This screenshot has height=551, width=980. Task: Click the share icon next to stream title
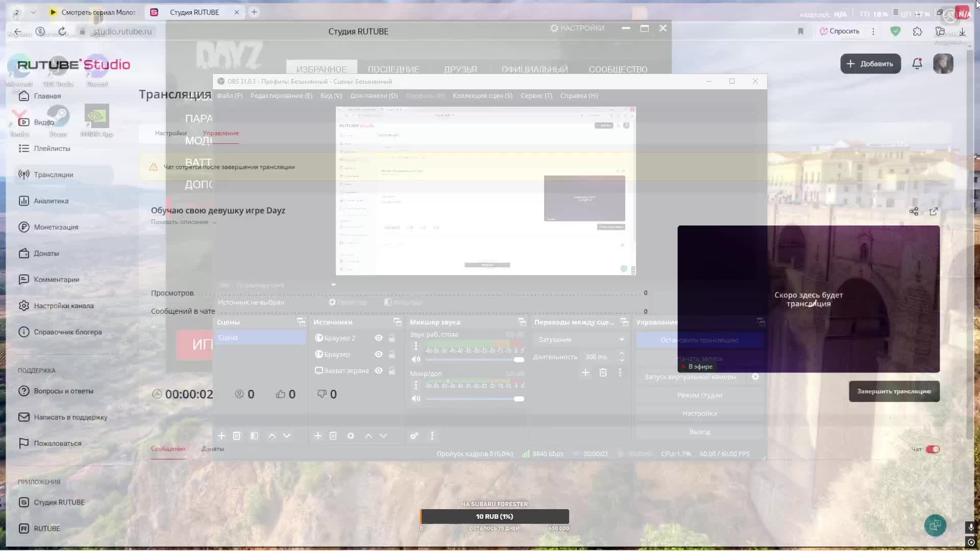tap(914, 211)
